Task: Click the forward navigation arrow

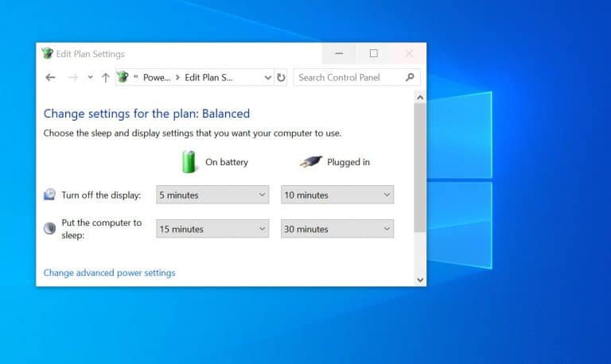Action: pyautogui.click(x=73, y=77)
